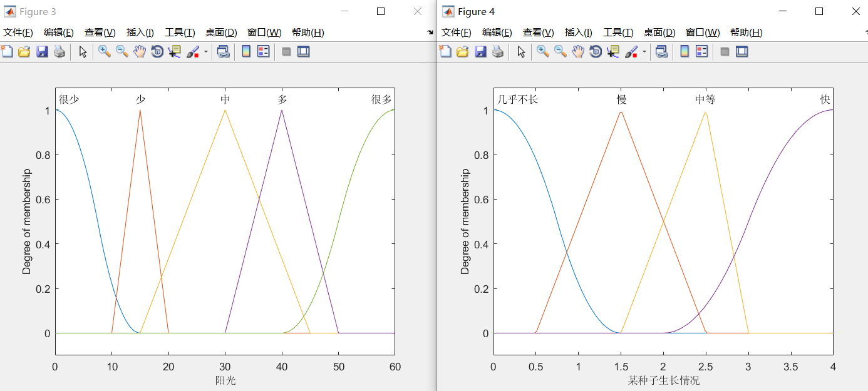Image resolution: width=868 pixels, height=391 pixels.
Task: Open file icon in Figure 4 toolbar
Action: (463, 52)
